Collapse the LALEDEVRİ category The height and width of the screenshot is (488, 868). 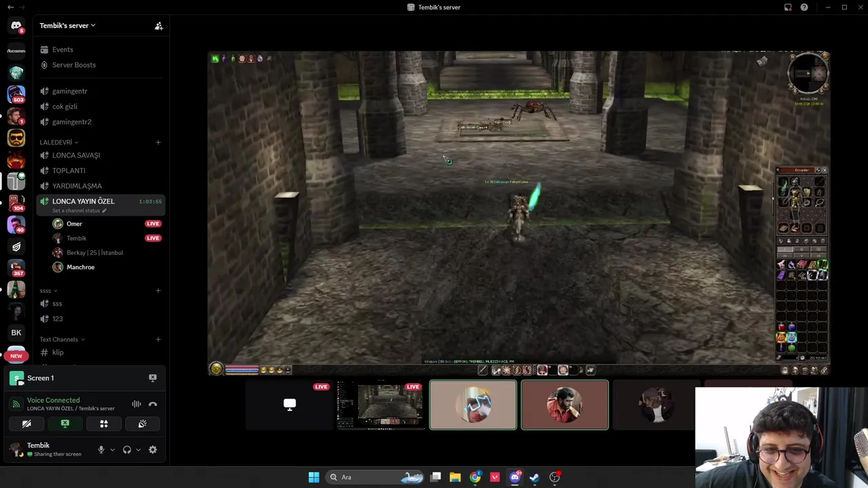(x=59, y=142)
